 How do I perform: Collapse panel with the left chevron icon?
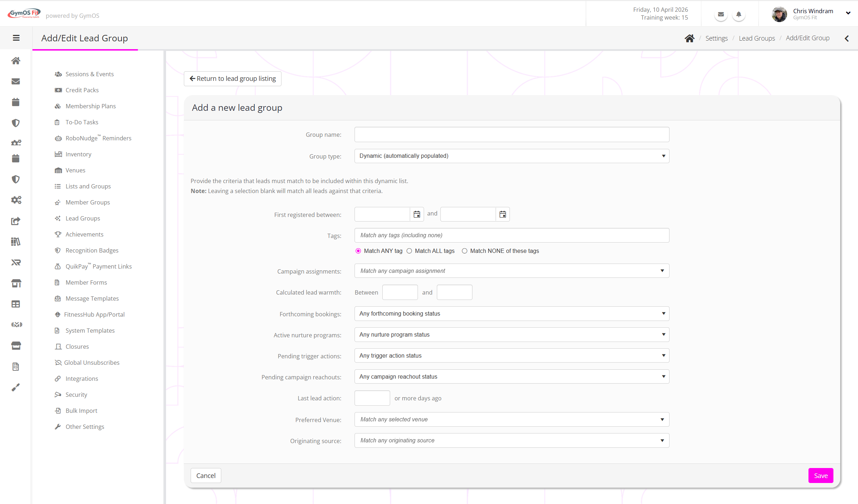[x=847, y=38]
